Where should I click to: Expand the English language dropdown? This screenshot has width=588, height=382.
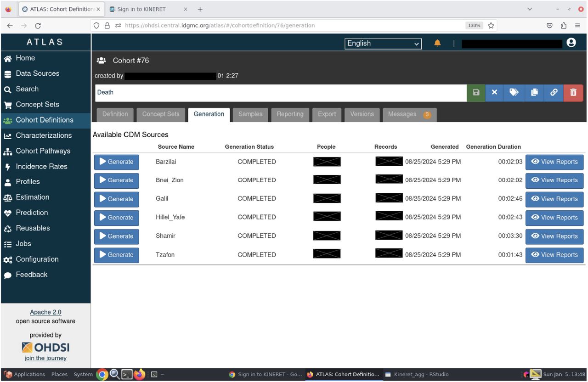coord(383,44)
